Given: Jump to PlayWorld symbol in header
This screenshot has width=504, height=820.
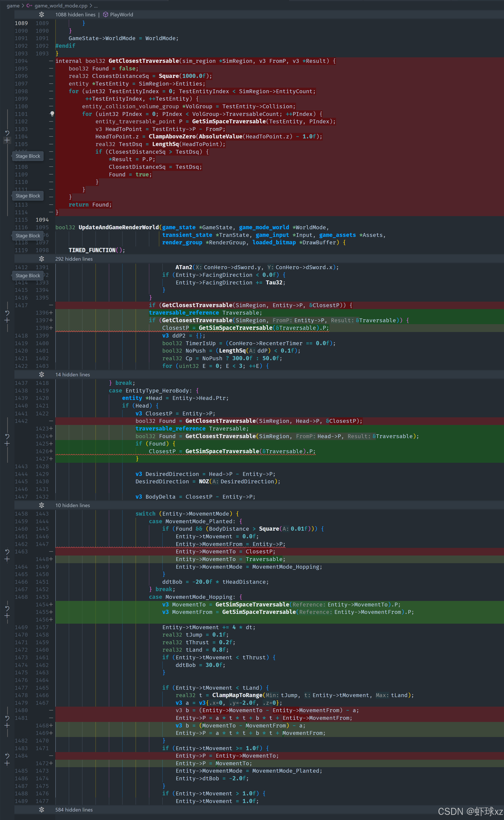Looking at the screenshot, I should click(x=121, y=14).
